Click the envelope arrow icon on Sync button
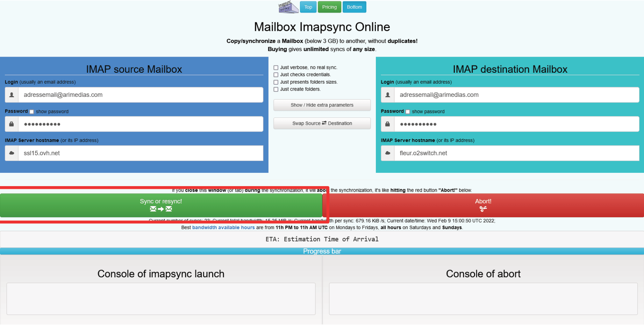Viewport: 644px width, 326px height. pyautogui.click(x=161, y=209)
